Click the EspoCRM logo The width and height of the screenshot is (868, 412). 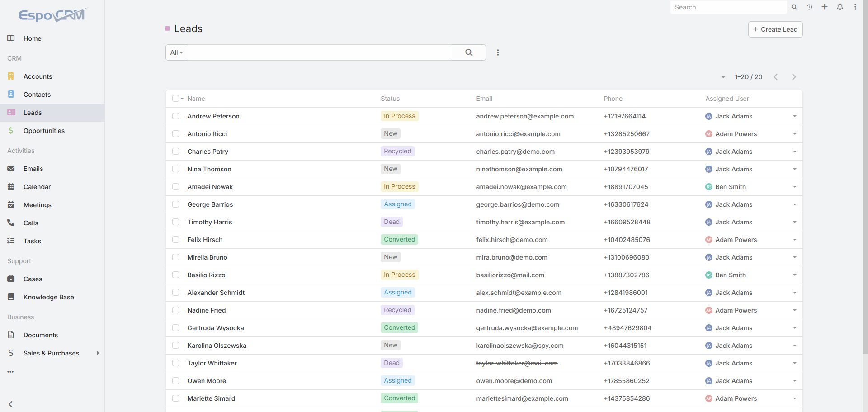(52, 15)
